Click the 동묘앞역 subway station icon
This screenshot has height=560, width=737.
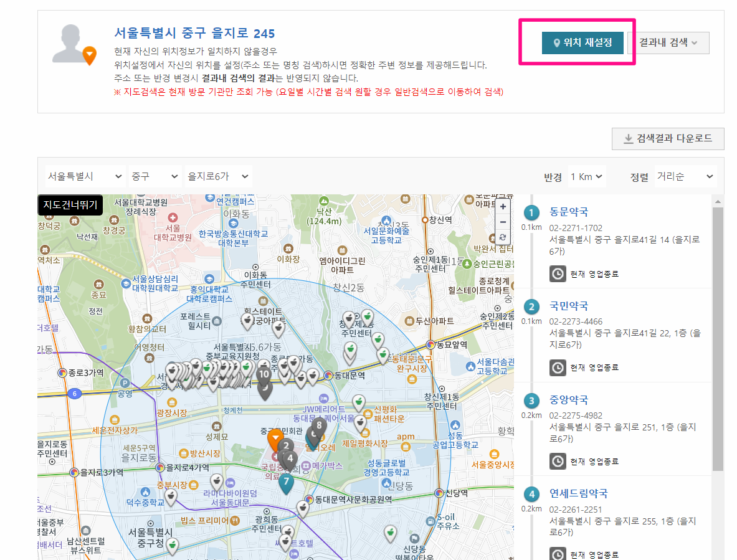430,345
